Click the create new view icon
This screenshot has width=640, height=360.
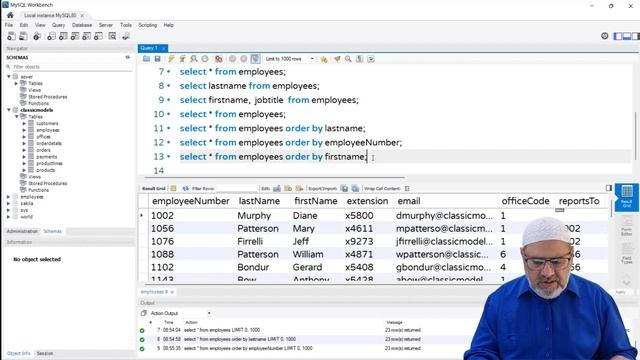tap(75, 36)
